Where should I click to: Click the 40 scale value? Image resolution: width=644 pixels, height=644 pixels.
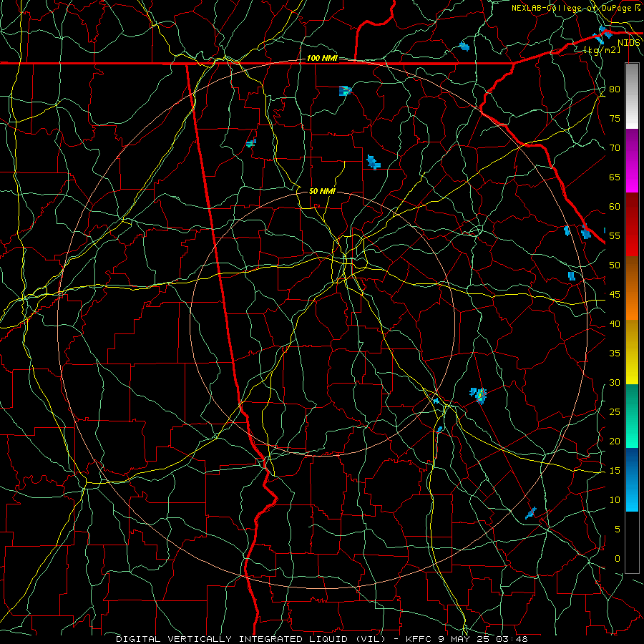pyautogui.click(x=615, y=323)
